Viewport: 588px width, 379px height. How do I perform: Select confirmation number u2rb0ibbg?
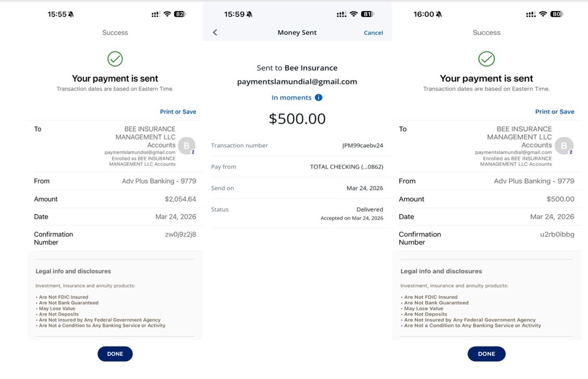[557, 234]
